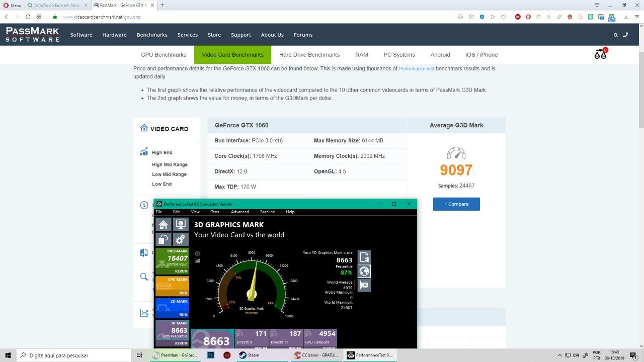Image resolution: width=644 pixels, height=362 pixels.
Task: Open Task View on the Windows taskbar
Action: [139, 355]
